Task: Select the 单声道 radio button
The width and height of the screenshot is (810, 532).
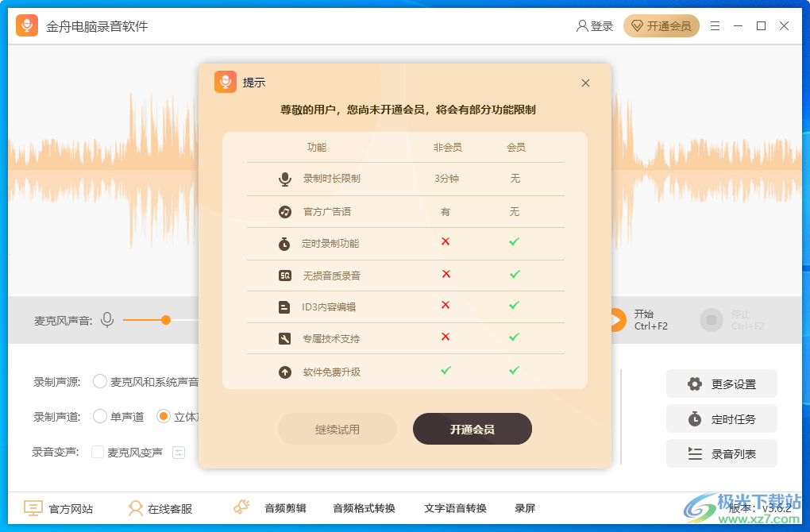Action: (100, 416)
